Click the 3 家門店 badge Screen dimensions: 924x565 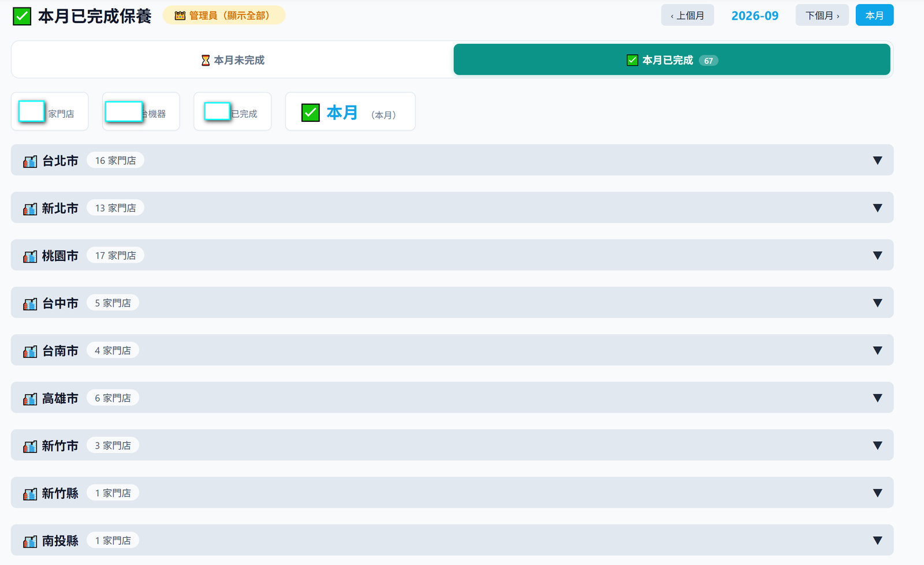[113, 446]
